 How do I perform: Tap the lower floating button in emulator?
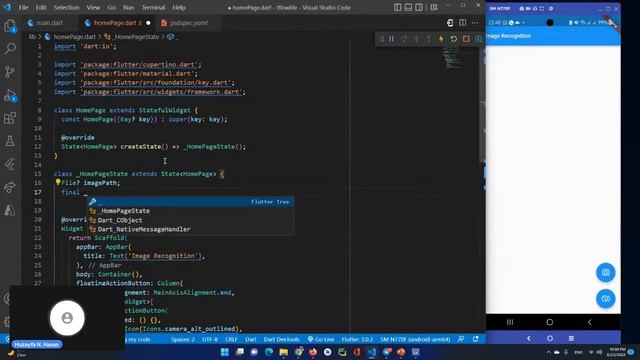point(605,299)
